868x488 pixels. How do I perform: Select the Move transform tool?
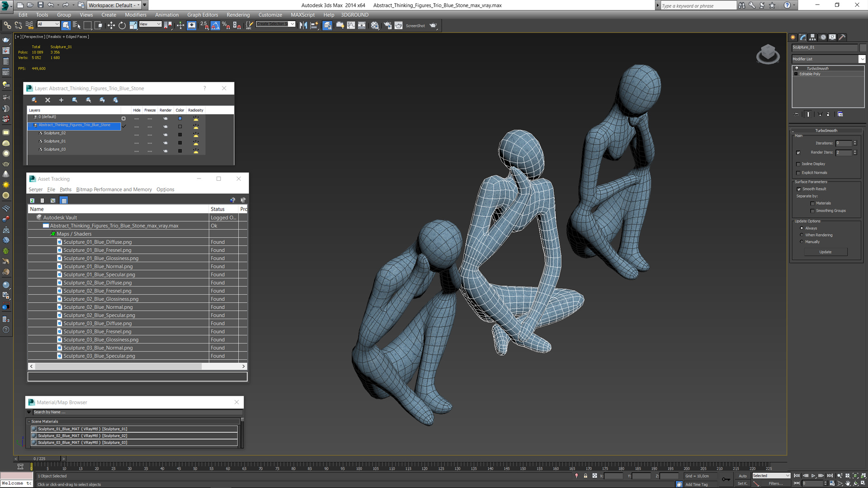coord(111,25)
